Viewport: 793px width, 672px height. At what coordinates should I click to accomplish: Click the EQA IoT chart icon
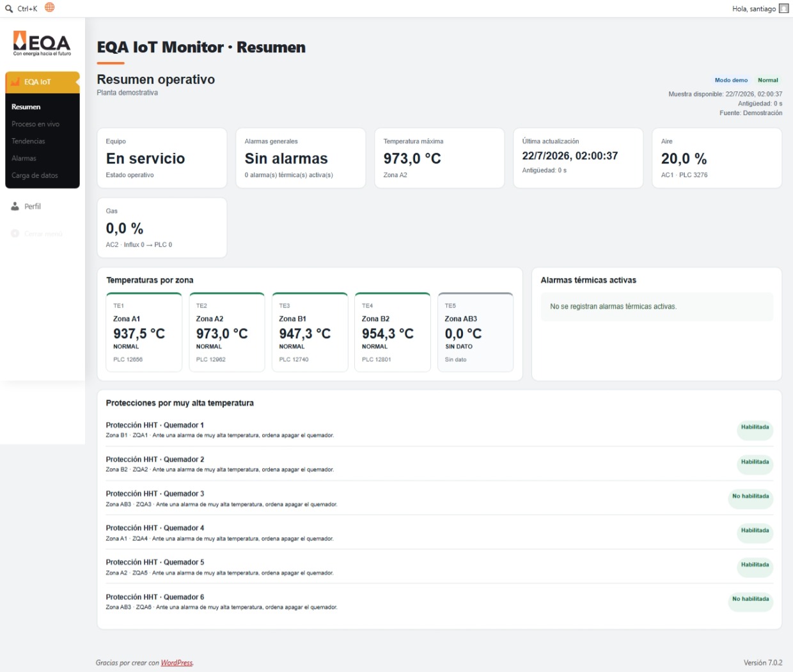15,82
